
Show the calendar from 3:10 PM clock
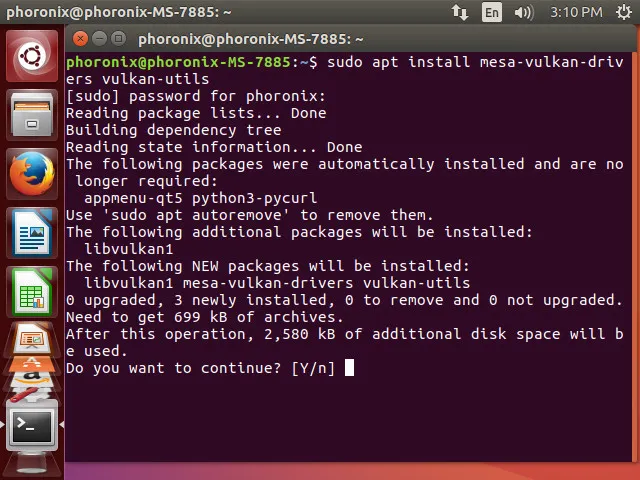pyautogui.click(x=576, y=12)
